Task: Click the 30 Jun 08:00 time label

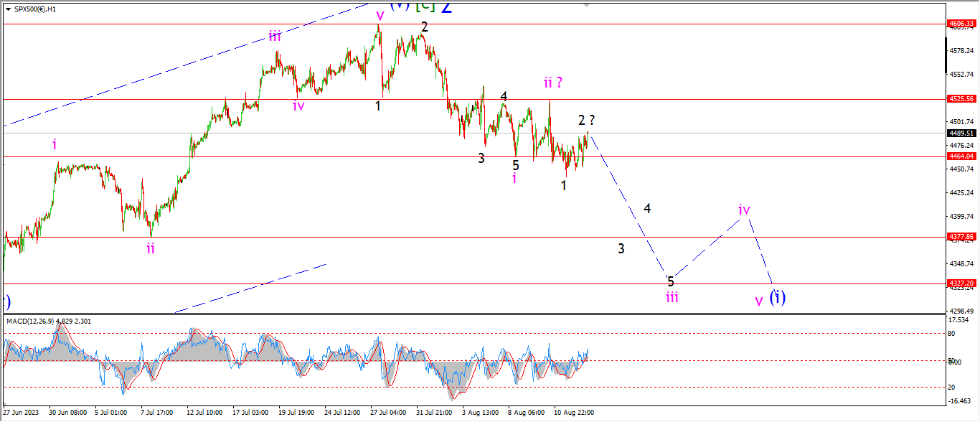Action: (67, 413)
